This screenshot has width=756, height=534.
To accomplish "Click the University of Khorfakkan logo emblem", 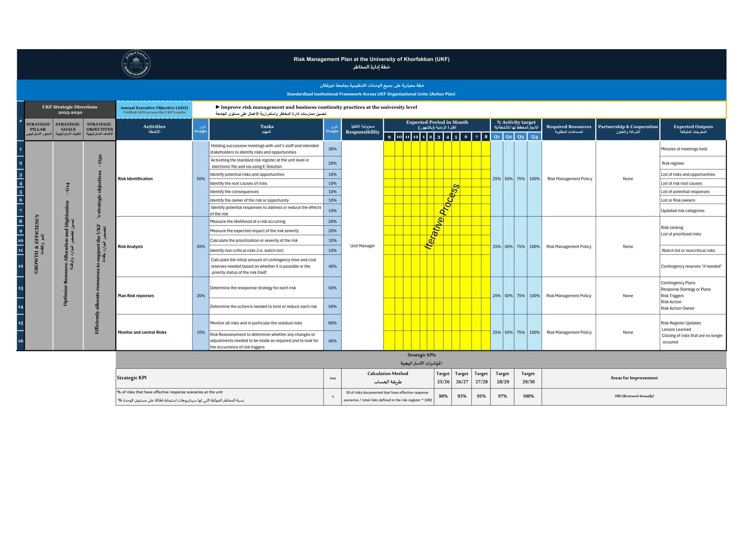I will (x=136, y=64).
